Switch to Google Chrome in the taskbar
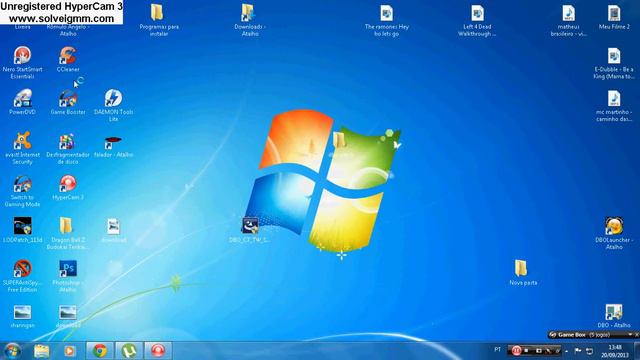Image resolution: width=640 pixels, height=360 pixels. click(x=100, y=351)
